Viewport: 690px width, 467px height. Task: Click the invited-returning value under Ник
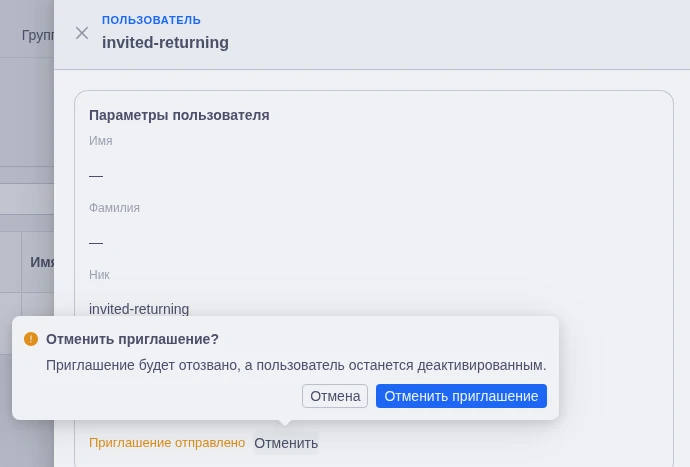point(139,309)
